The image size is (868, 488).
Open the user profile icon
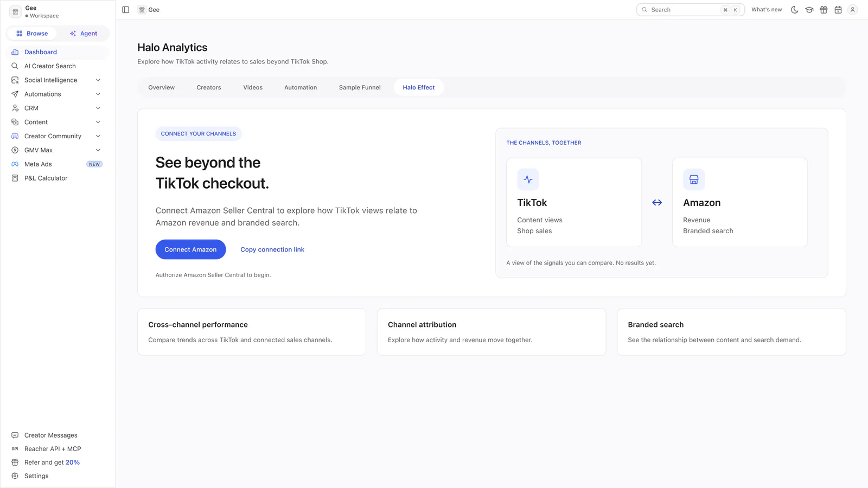coord(852,10)
